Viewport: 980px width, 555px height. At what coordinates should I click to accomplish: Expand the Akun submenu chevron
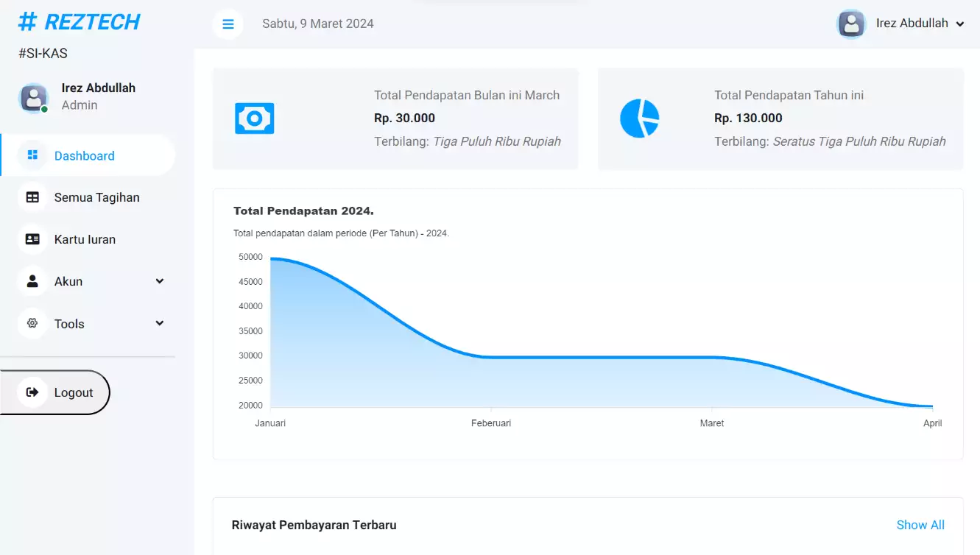click(160, 281)
